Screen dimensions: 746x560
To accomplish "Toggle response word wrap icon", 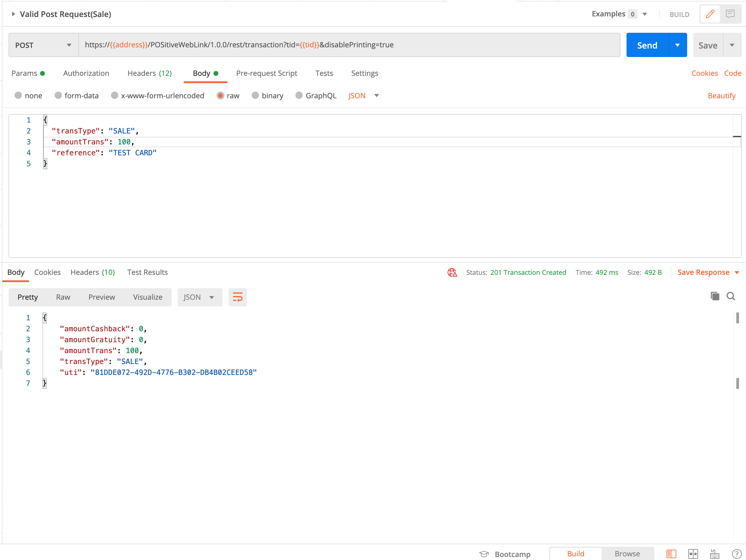I will coord(237,297).
